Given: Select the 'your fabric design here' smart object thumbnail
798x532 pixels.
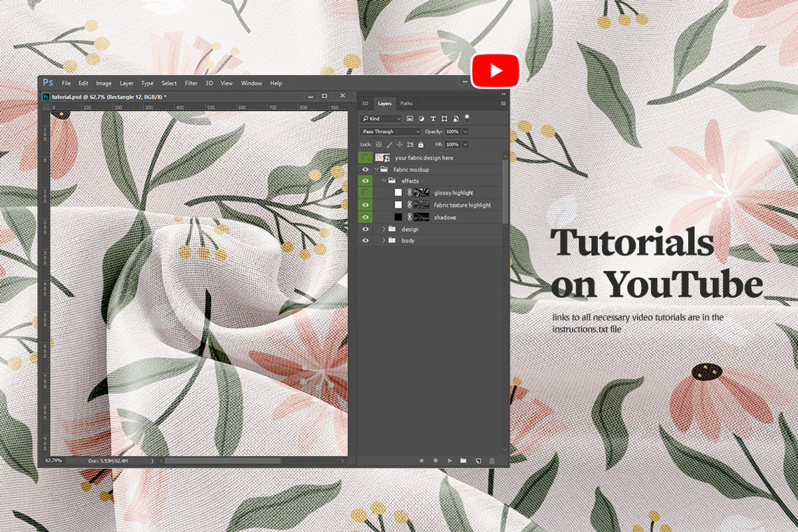Looking at the screenshot, I should (x=382, y=158).
